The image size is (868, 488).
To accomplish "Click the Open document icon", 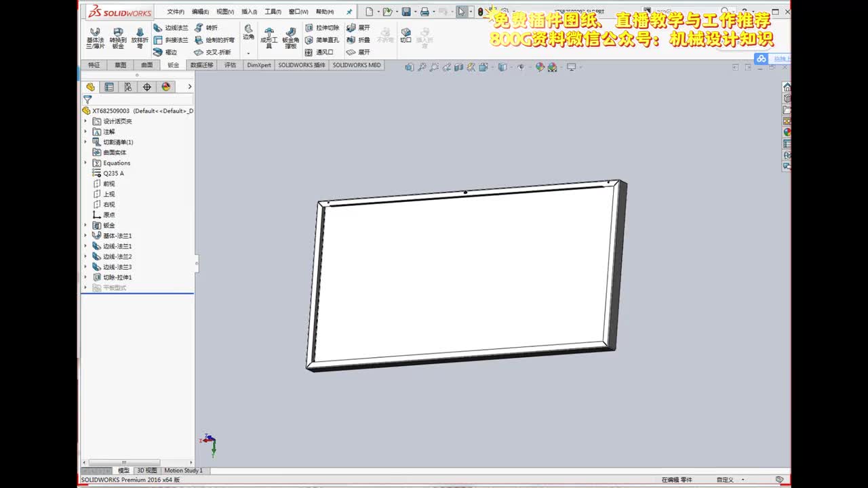I will click(387, 12).
